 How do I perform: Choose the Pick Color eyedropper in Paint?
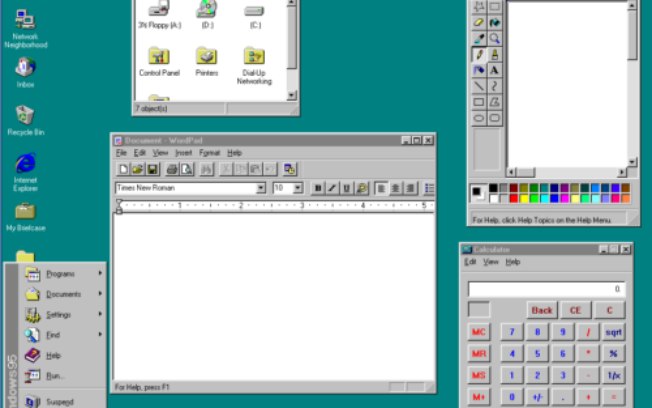coord(479,38)
